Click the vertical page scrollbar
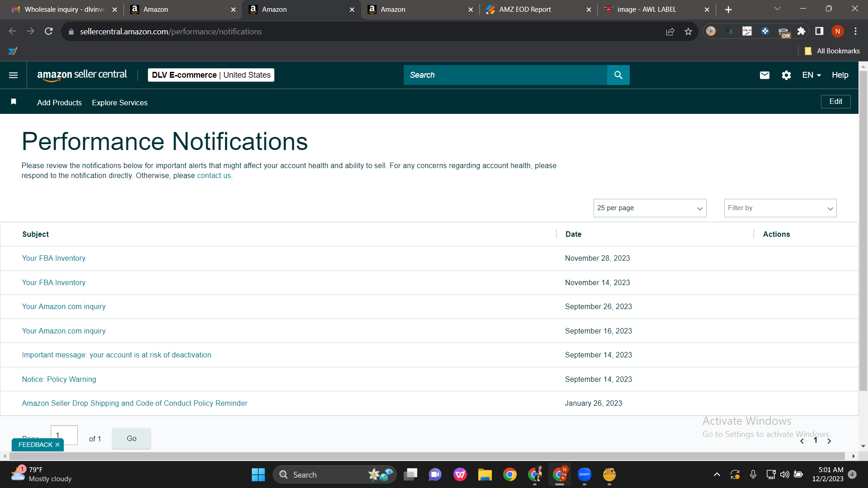Screen dimensions: 868x488 pyautogui.click(x=863, y=230)
